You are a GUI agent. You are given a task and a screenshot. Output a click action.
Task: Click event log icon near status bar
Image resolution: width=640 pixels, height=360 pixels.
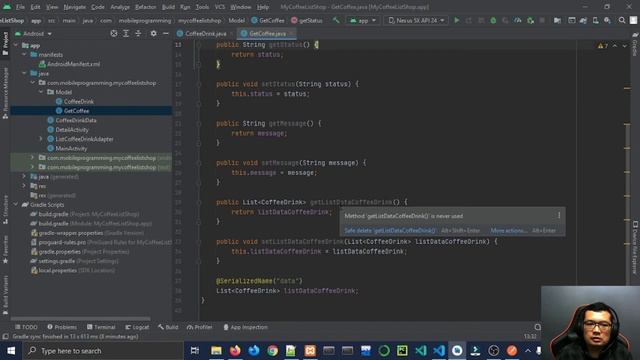pos(538,327)
